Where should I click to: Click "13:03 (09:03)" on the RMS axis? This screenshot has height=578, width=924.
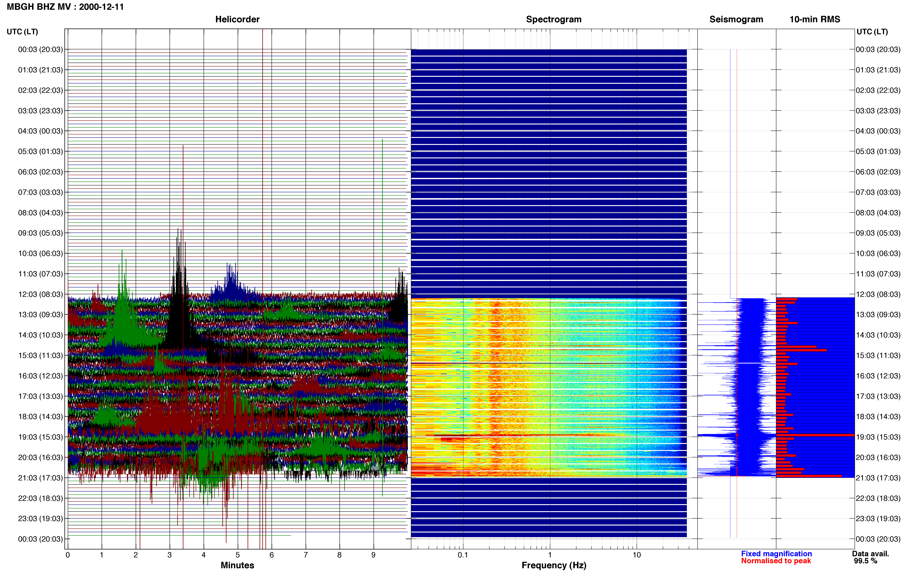click(878, 315)
